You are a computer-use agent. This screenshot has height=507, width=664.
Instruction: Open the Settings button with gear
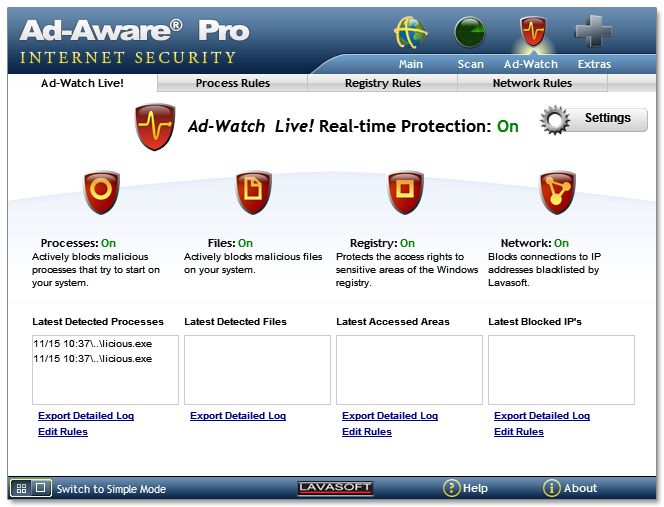[594, 119]
